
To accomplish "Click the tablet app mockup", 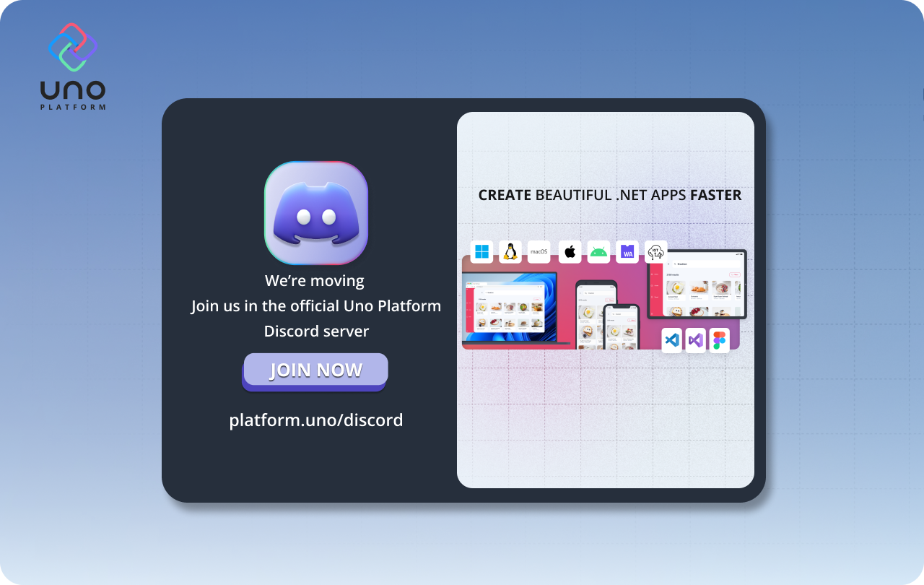I will point(697,284).
